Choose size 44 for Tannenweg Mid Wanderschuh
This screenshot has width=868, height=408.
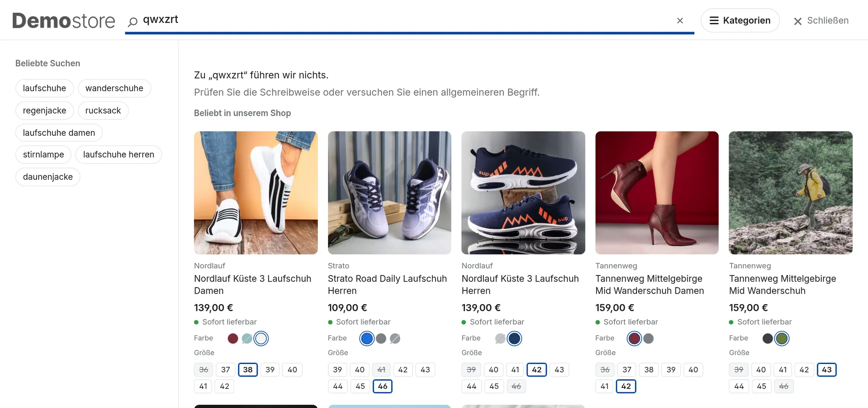(739, 386)
